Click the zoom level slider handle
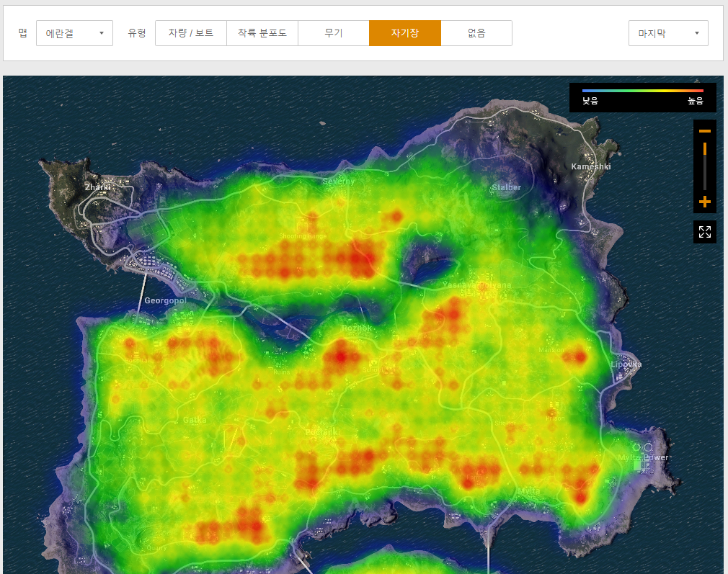728x574 pixels. [x=705, y=149]
